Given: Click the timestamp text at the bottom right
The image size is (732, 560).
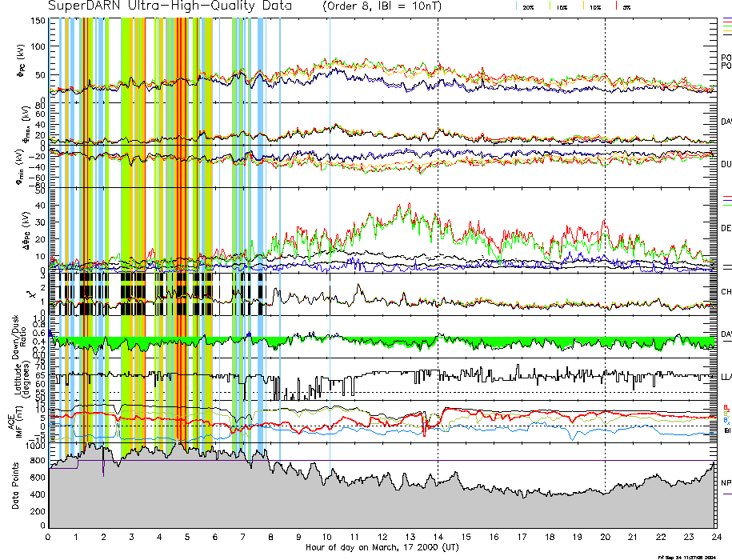Looking at the screenshot, I should coord(693,556).
